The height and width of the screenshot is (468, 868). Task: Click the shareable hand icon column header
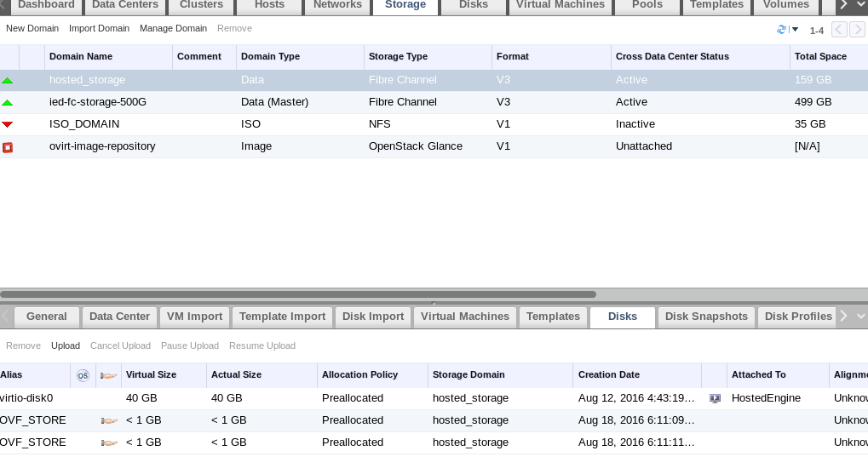click(108, 374)
